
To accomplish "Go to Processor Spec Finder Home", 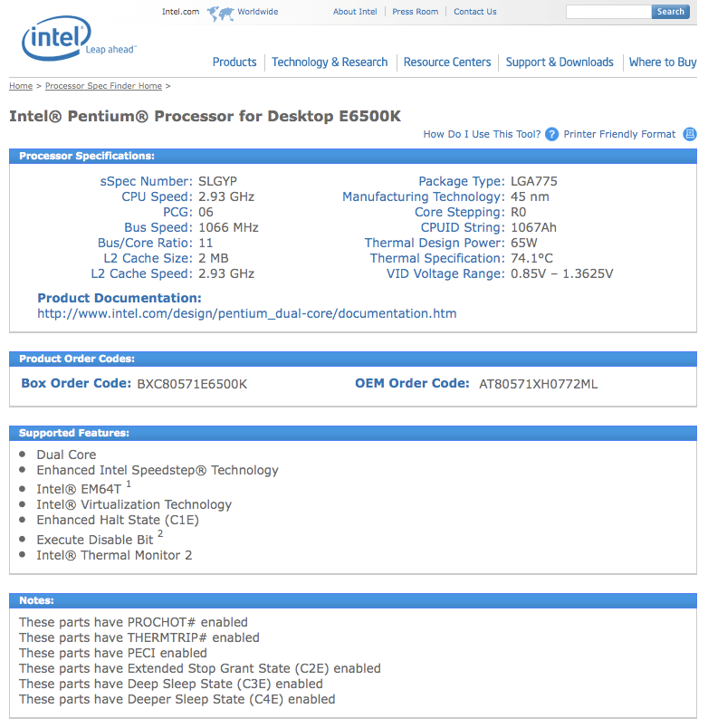I will [x=103, y=86].
